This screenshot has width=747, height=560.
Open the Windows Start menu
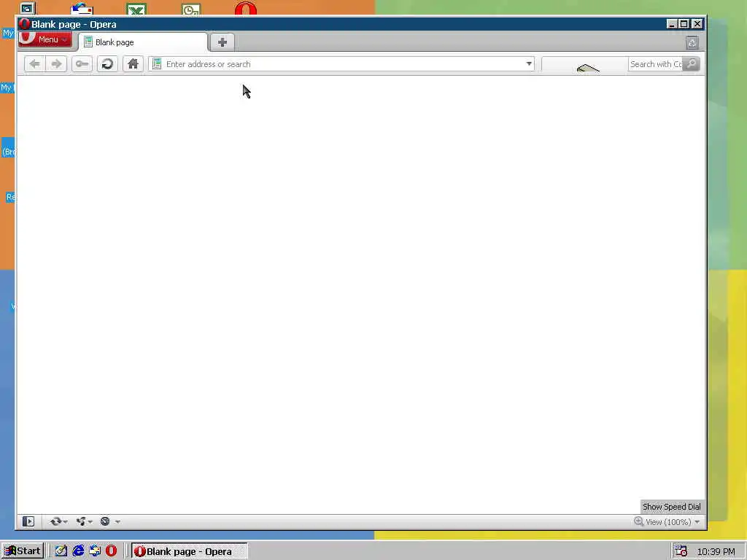[x=23, y=551]
